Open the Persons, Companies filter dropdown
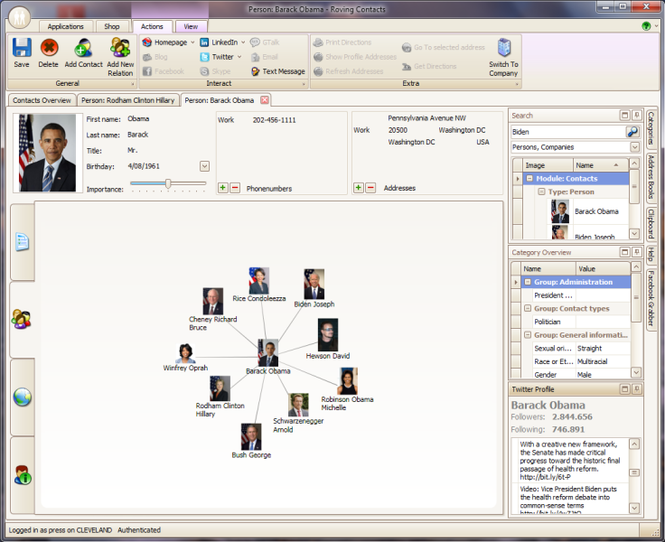The height and width of the screenshot is (542, 665). 634,147
